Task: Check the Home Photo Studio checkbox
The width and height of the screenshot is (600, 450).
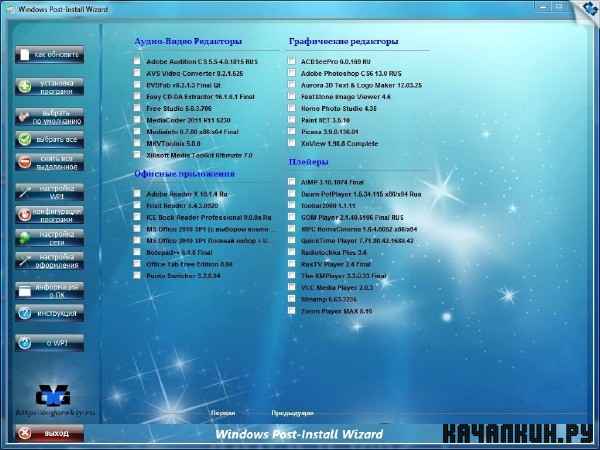Action: (292, 108)
